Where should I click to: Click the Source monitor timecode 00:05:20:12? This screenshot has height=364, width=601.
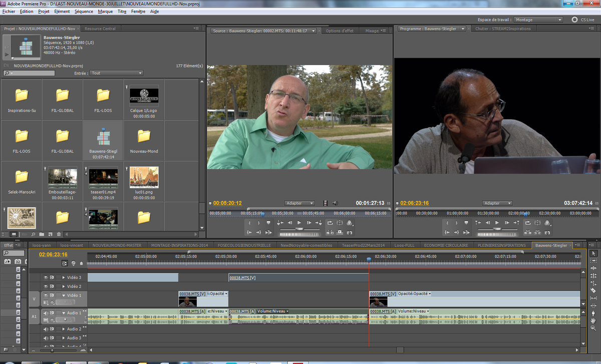[227, 203]
